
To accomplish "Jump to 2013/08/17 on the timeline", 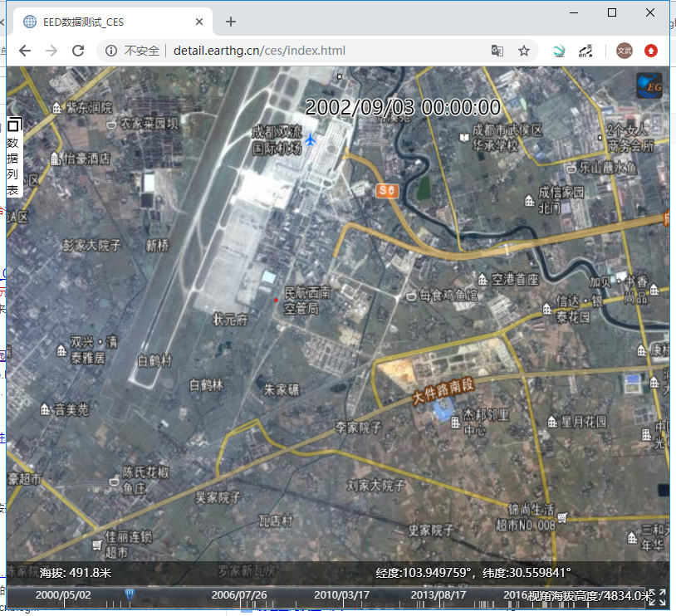I will pos(438,595).
